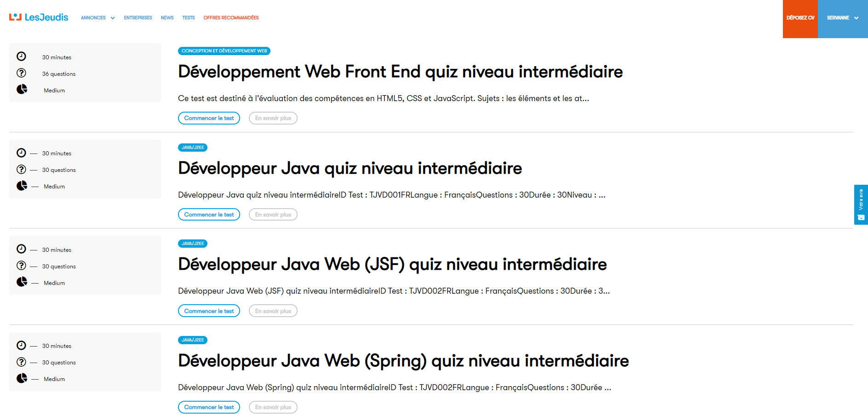Click the question mark icon on the Front End quiz
Image resolution: width=868 pixels, height=415 pixels.
21,73
